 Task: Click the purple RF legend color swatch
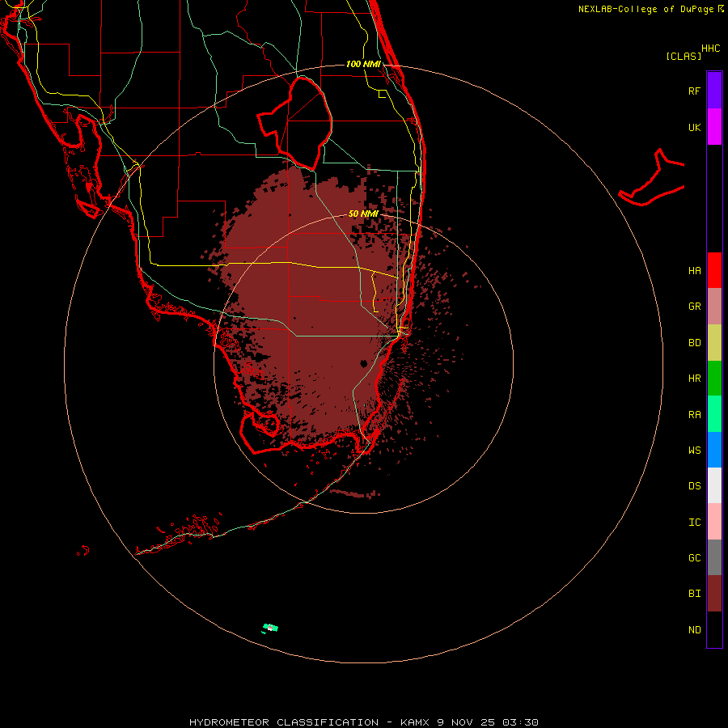[714, 91]
